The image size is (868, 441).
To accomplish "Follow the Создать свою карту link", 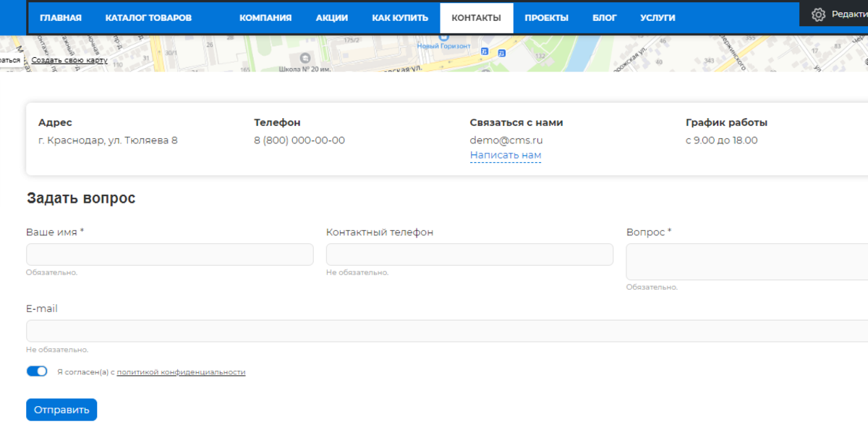I will click(69, 60).
